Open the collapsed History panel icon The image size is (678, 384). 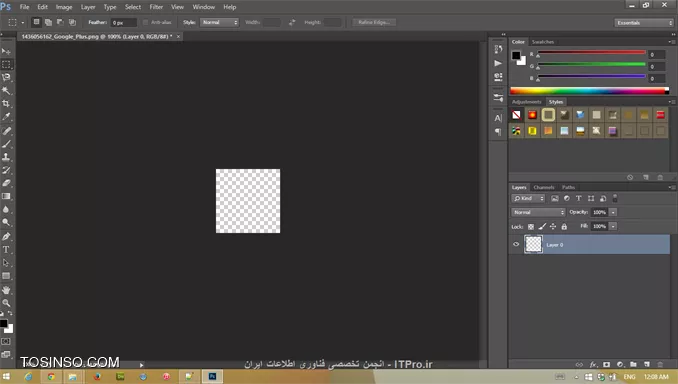[498, 49]
